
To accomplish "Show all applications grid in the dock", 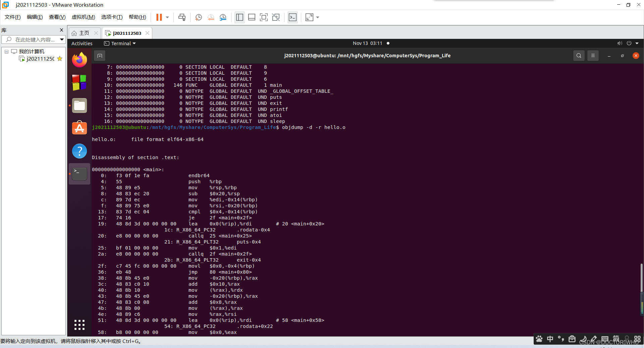I will (x=79, y=325).
